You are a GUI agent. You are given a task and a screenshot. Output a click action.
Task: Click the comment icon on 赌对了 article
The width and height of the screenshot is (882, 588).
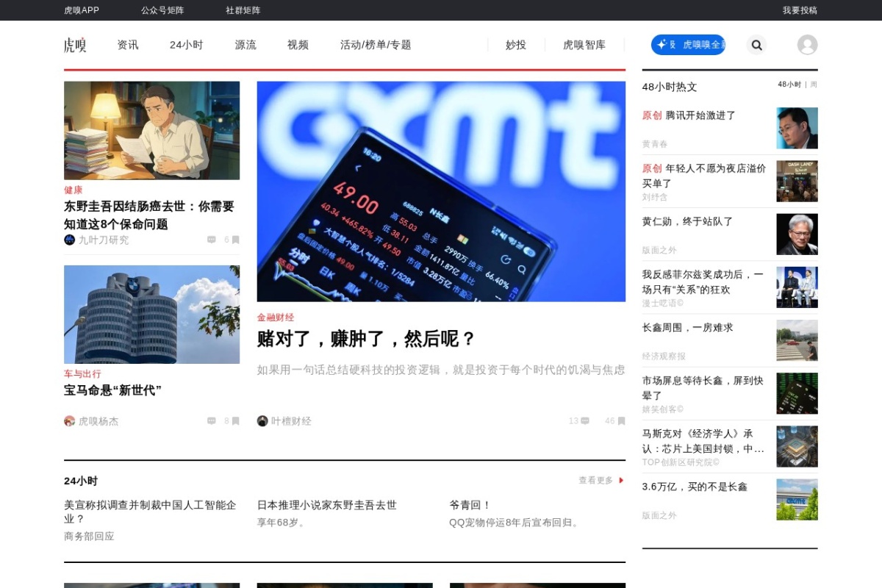point(585,421)
